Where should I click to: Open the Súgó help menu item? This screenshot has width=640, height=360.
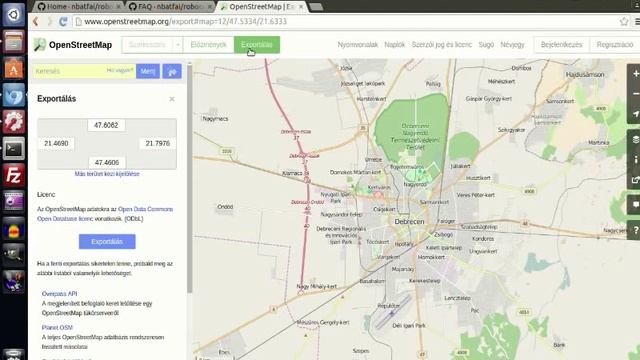pyautogui.click(x=486, y=44)
